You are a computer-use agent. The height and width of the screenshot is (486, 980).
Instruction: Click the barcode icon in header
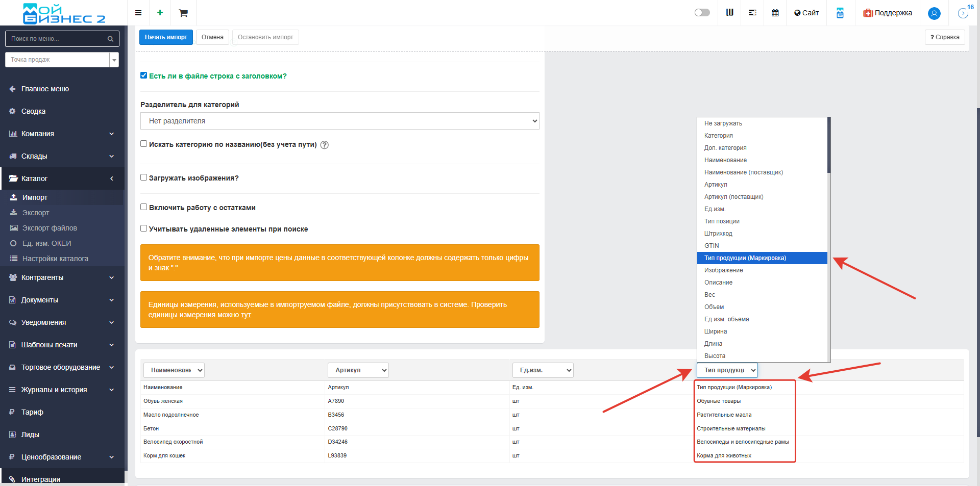pos(729,13)
